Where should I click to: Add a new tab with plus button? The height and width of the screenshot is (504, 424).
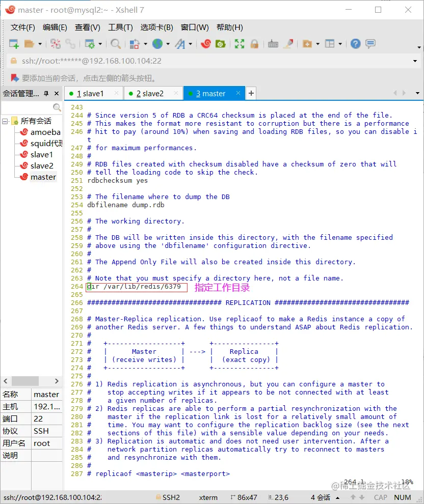point(251,93)
